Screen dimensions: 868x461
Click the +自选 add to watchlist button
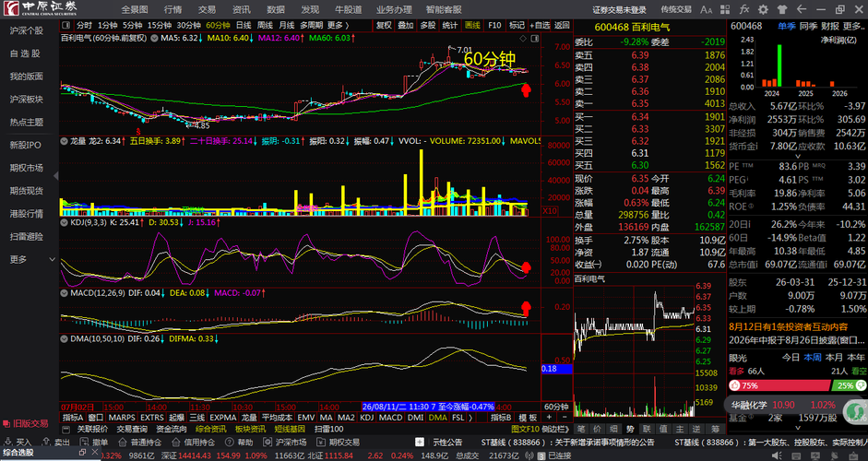(x=540, y=26)
